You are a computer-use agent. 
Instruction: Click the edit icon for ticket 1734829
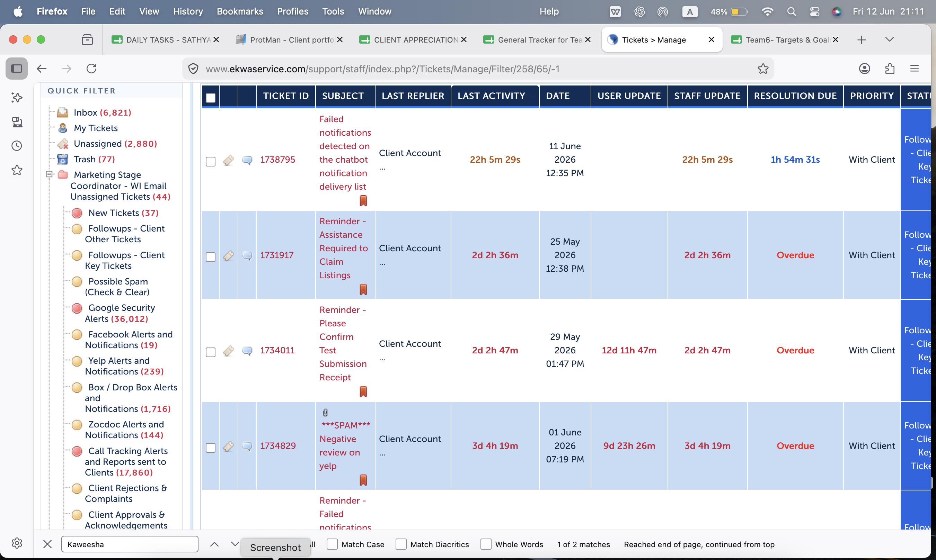pyautogui.click(x=228, y=446)
